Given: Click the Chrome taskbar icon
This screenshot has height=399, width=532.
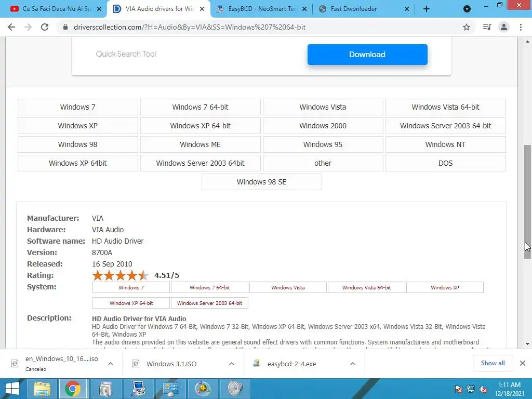Looking at the screenshot, I should click(72, 389).
